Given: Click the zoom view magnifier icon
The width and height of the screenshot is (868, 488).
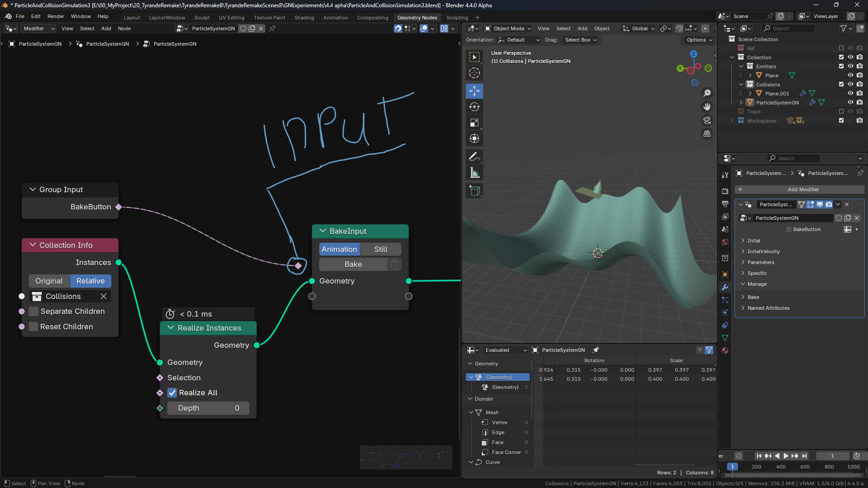Looking at the screenshot, I should coord(707,93).
